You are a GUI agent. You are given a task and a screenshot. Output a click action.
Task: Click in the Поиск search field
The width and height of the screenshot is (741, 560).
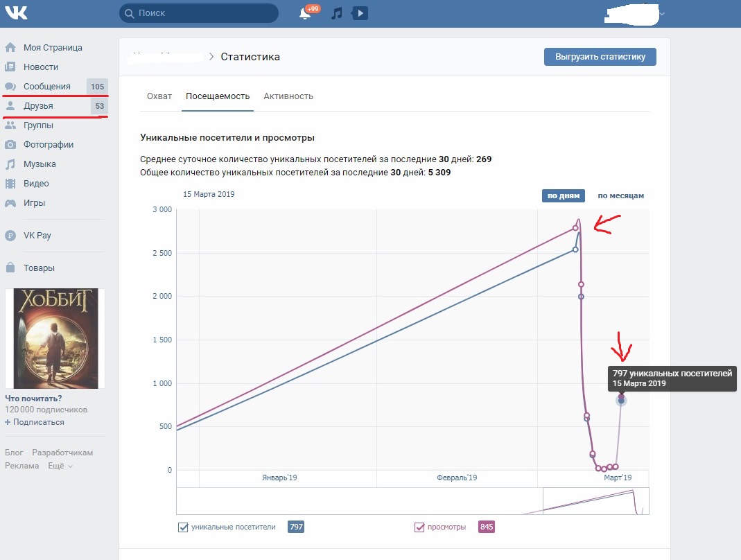(198, 13)
